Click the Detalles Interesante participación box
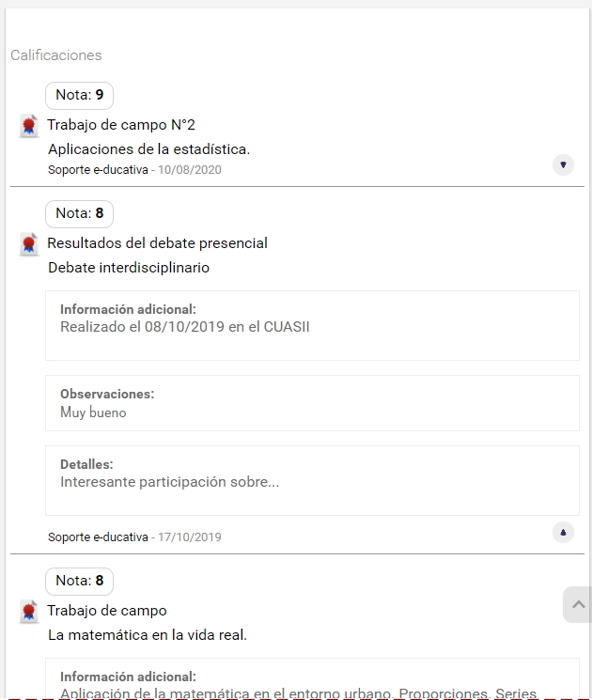Screen dimensions: 592x700 point(312,480)
